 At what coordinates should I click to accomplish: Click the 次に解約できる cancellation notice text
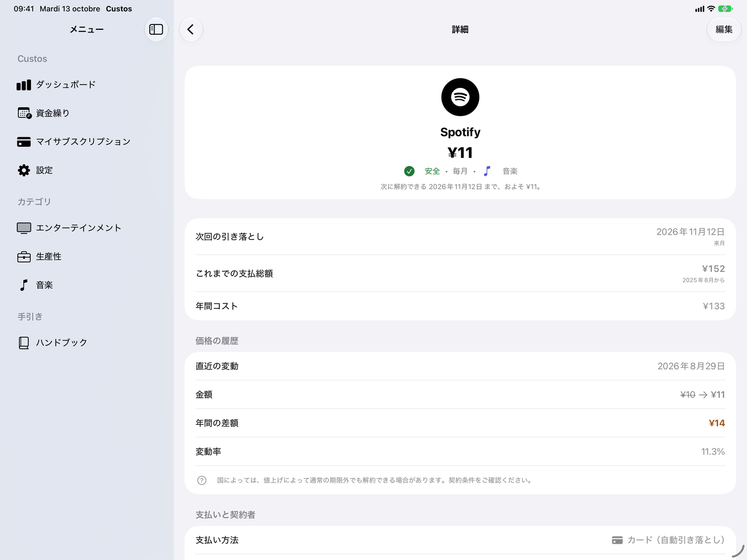[460, 187]
